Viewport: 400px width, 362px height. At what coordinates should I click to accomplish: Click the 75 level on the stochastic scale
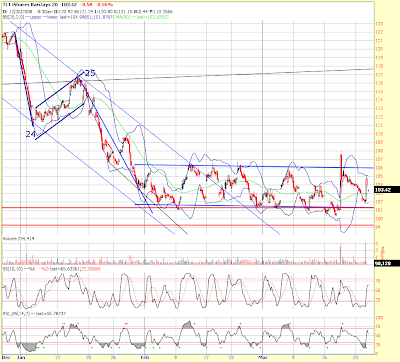(x=378, y=281)
